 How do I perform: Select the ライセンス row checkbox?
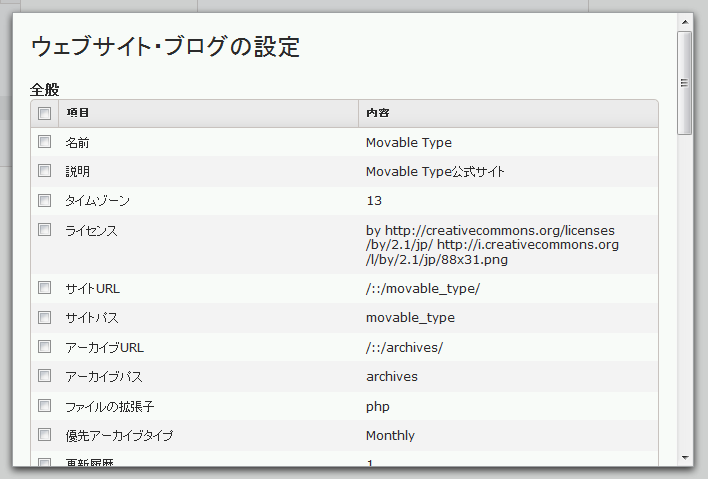(x=44, y=230)
